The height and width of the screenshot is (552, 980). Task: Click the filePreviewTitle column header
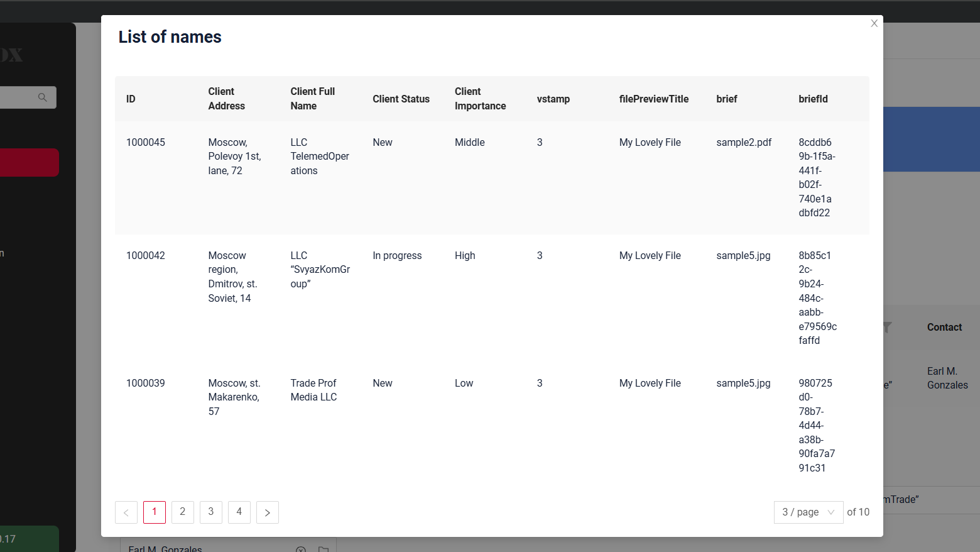653,99
